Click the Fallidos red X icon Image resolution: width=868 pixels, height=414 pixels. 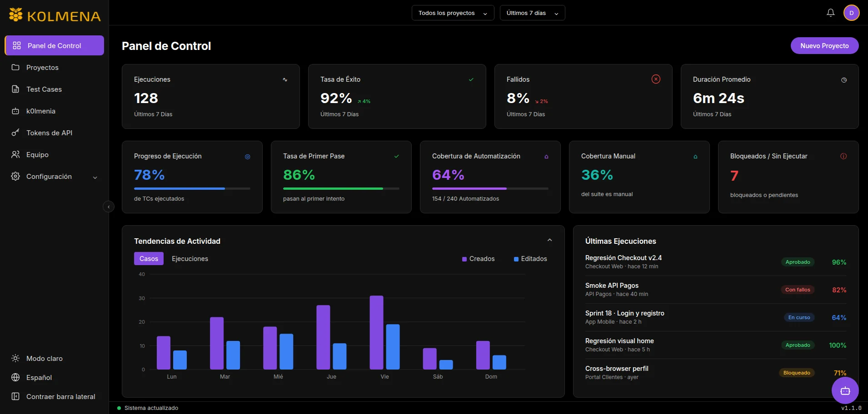click(x=656, y=79)
